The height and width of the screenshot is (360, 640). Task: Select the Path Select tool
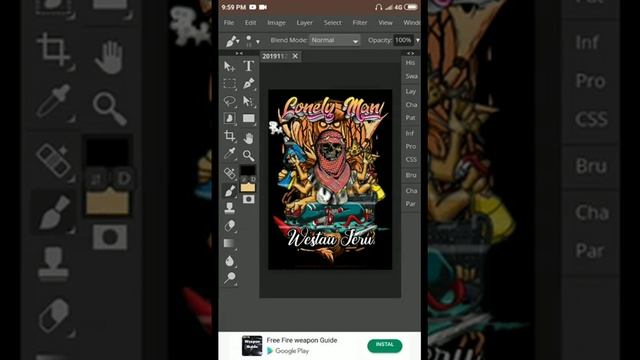[x=248, y=101]
